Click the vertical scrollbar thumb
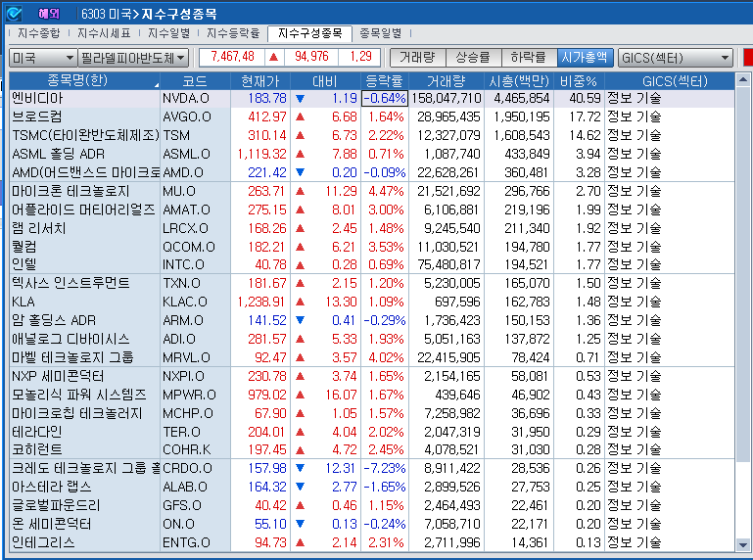The image size is (753, 560). click(x=743, y=275)
